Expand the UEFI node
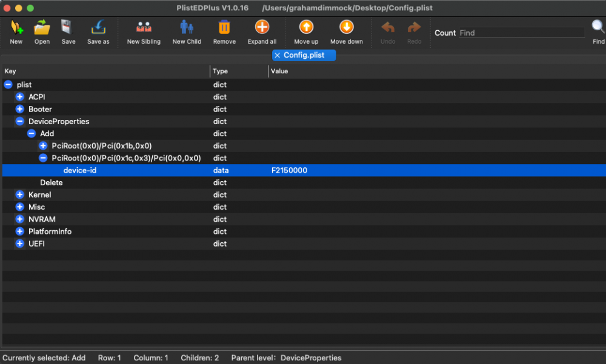Screen dimensions: 606x364 point(20,244)
